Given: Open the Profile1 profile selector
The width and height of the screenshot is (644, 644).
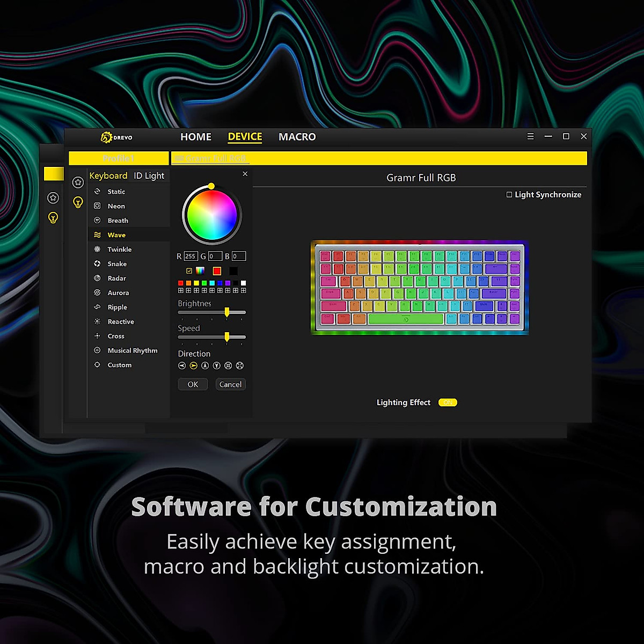Looking at the screenshot, I should (x=119, y=158).
